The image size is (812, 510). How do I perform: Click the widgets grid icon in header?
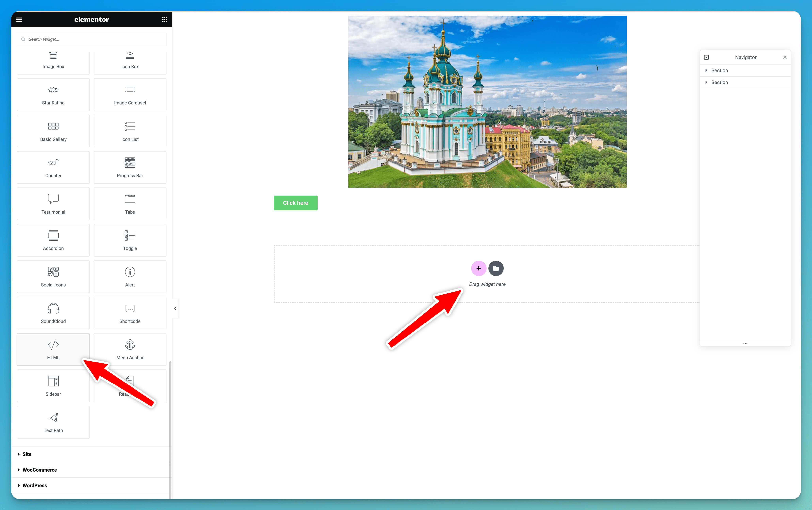coord(164,20)
